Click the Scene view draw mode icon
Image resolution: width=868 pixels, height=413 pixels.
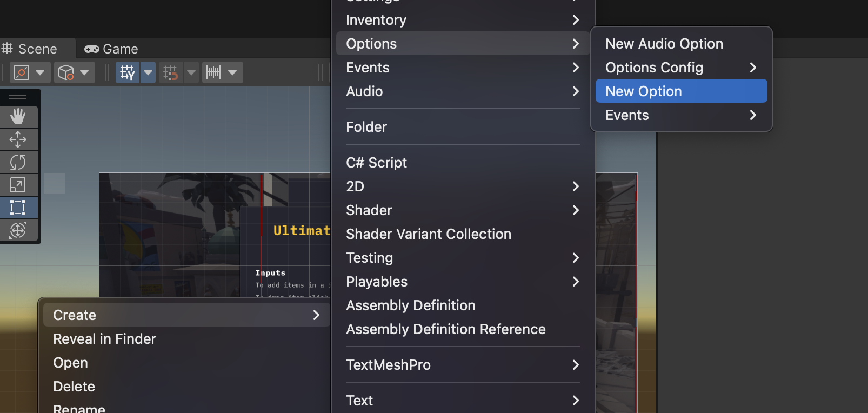click(x=21, y=72)
